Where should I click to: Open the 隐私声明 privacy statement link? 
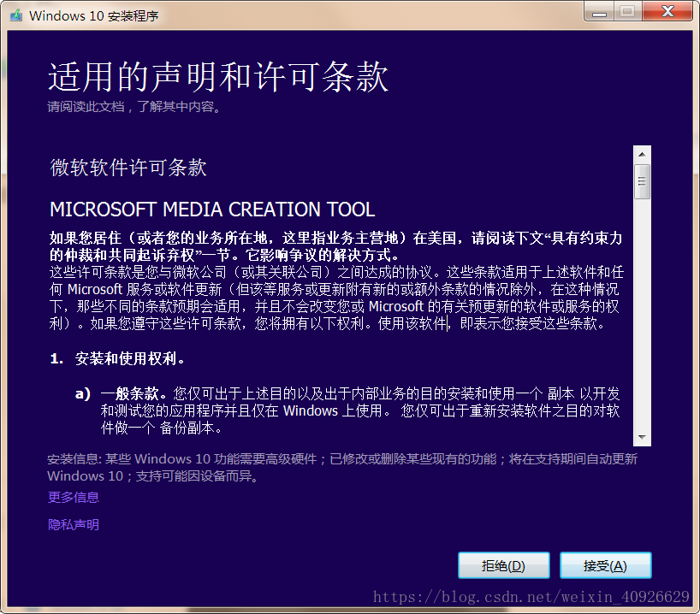[74, 524]
